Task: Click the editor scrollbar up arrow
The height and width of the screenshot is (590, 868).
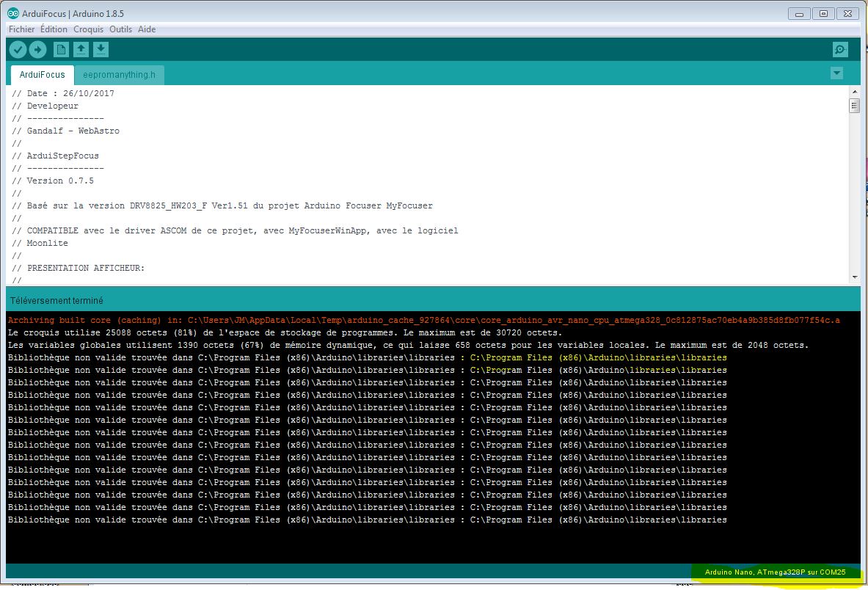Action: point(855,91)
